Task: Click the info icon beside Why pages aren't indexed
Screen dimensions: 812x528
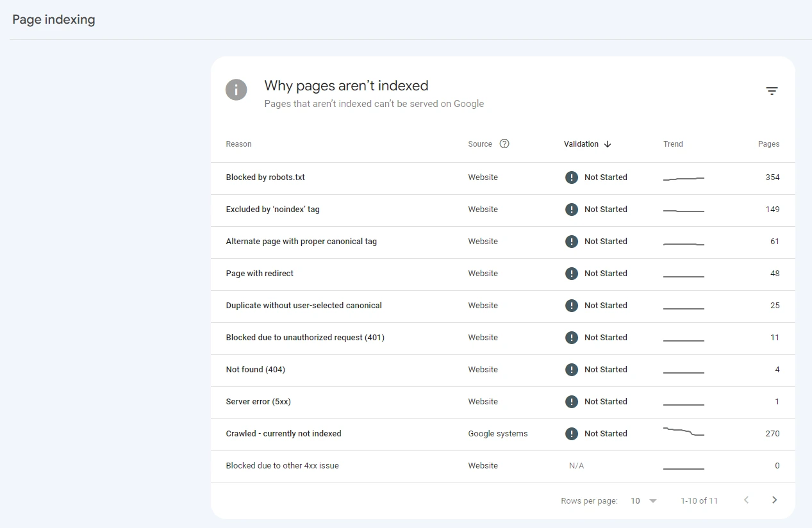Action: tap(236, 90)
